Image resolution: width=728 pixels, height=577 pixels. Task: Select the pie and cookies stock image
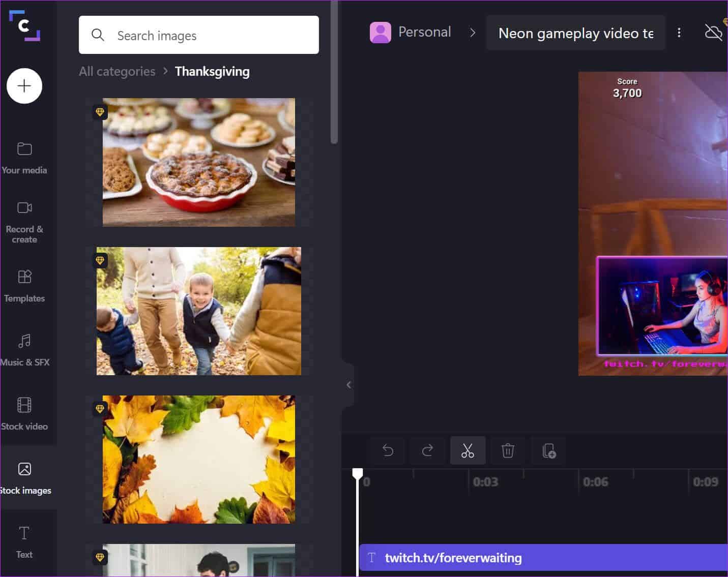pos(199,162)
